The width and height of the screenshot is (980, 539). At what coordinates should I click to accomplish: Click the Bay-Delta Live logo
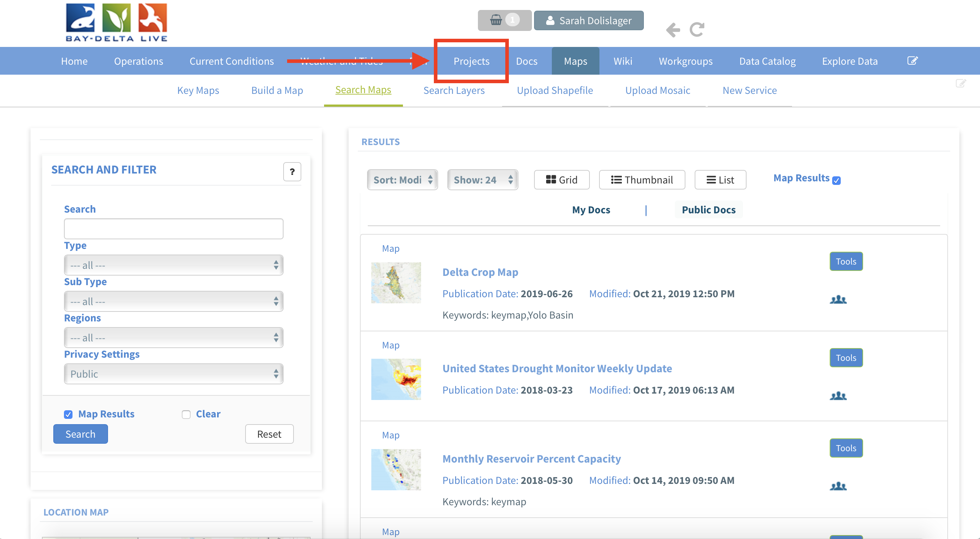117,22
